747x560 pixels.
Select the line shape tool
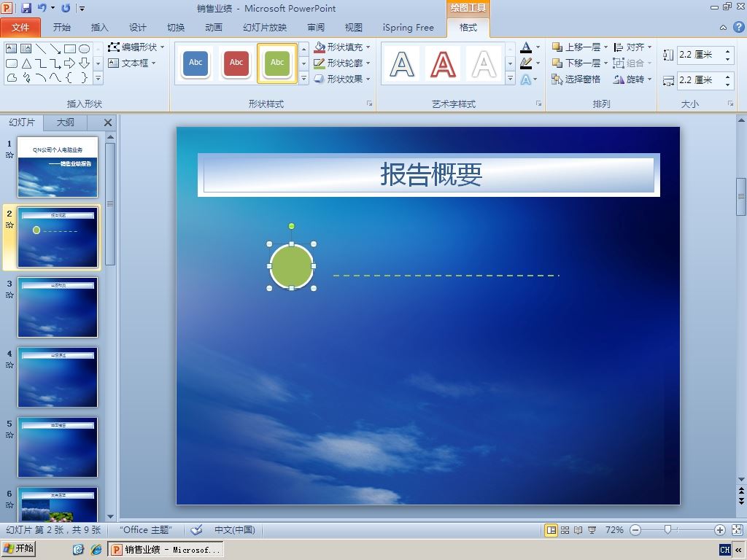tap(41, 49)
